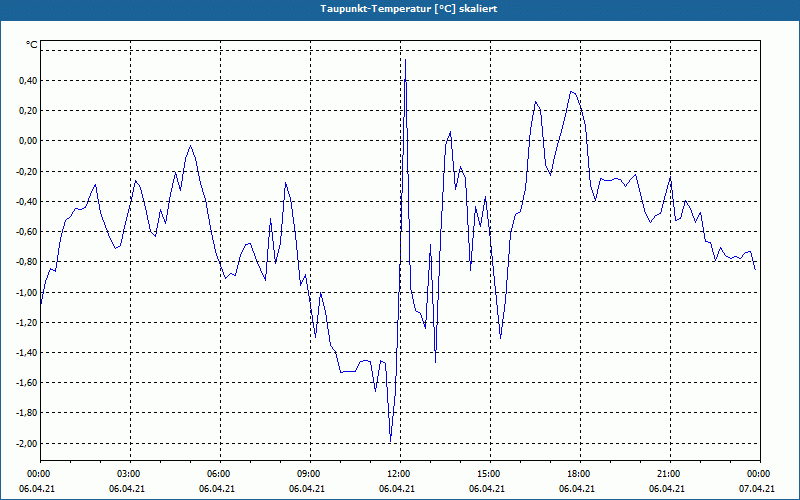800x500 pixels.
Task: Select the '-2,00' y-axis value
Action: coord(27,443)
